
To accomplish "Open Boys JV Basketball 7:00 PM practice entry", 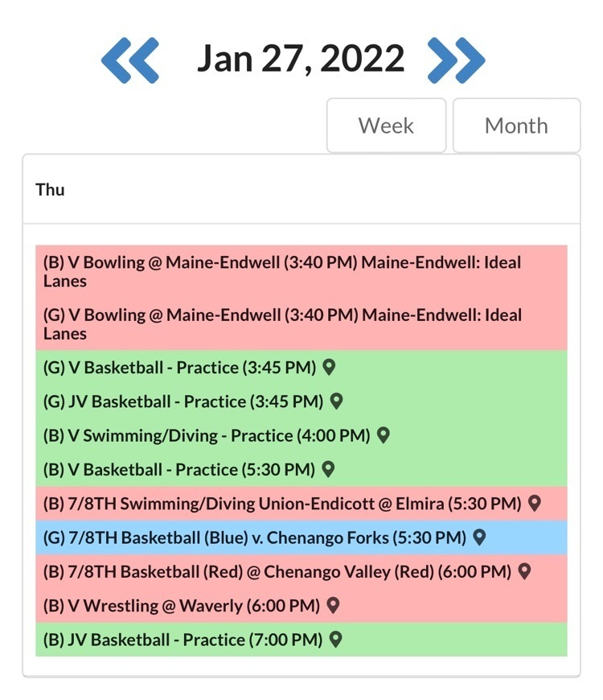I will tap(183, 640).
